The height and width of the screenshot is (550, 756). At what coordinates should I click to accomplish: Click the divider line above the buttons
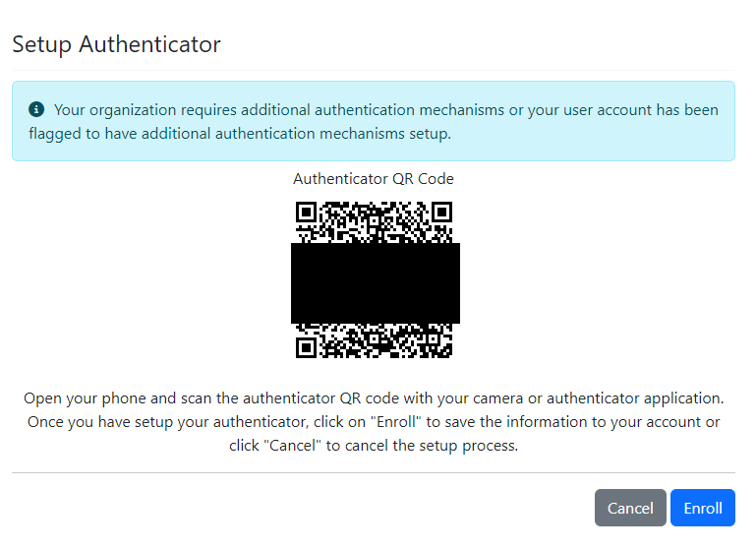coord(374,472)
